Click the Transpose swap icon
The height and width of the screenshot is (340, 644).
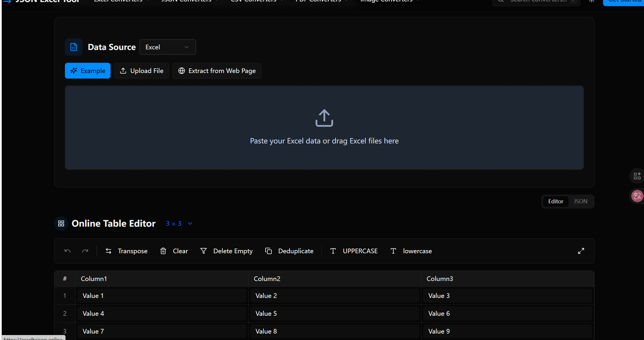[x=109, y=251]
